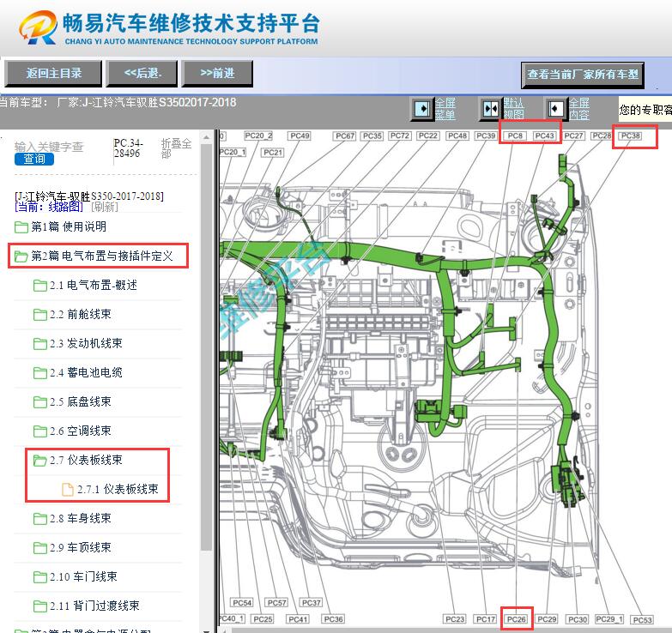
Task: Click folder icon for 2.5 底盘线束
Action: (x=39, y=401)
